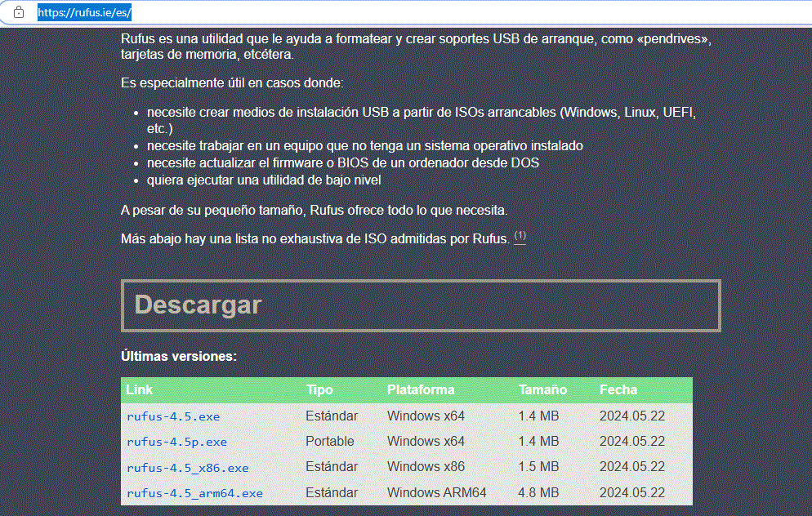Click the Link column header
Screen dimensions: 812x516
tap(140, 390)
